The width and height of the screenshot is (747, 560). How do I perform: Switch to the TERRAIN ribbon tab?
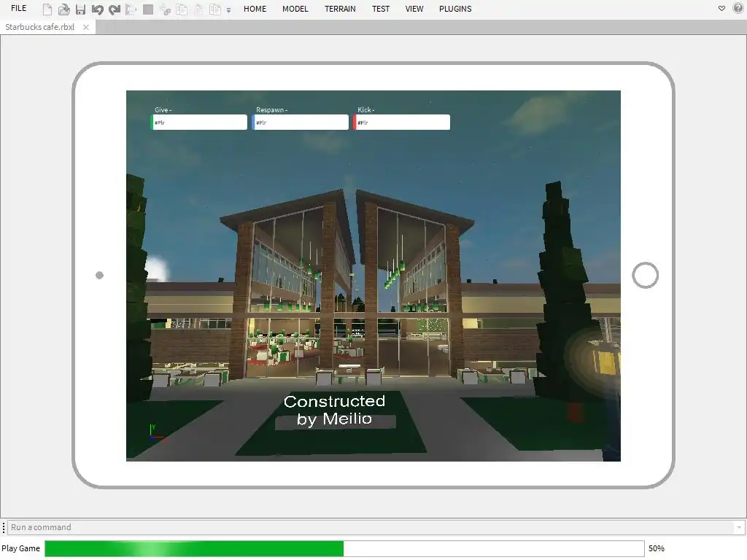click(340, 9)
